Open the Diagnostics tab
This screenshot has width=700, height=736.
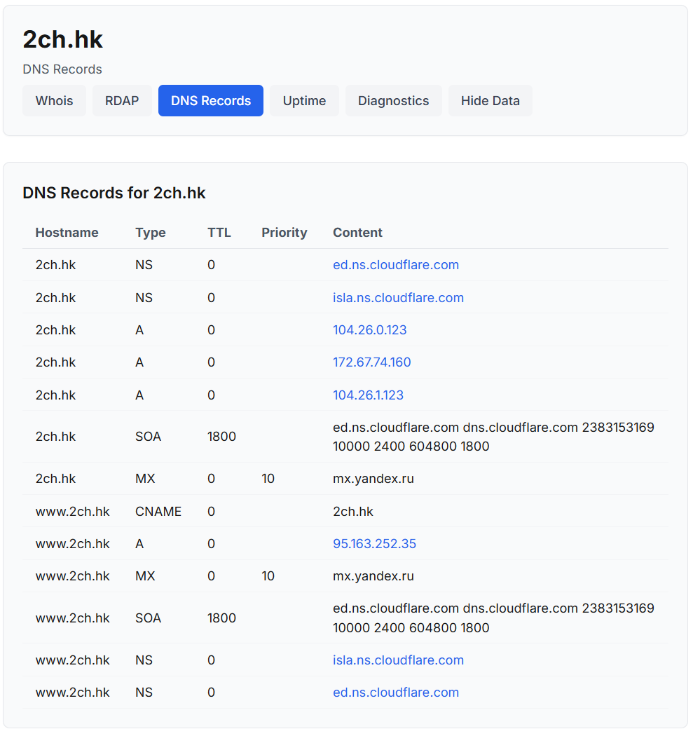tap(393, 101)
